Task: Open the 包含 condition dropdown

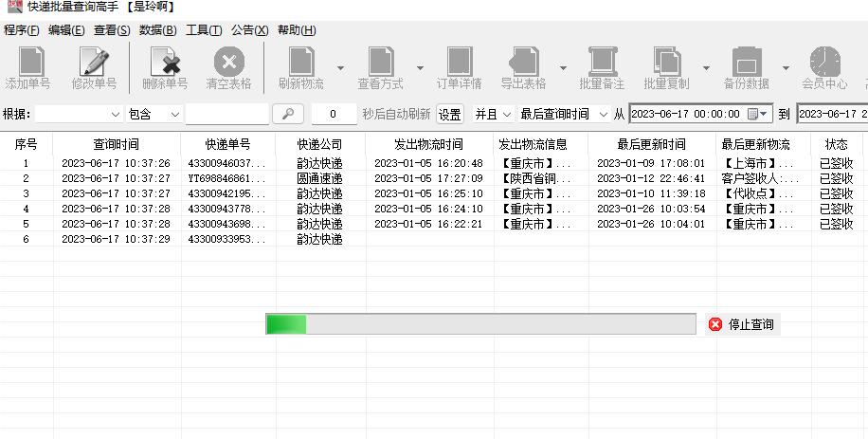Action: 154,114
